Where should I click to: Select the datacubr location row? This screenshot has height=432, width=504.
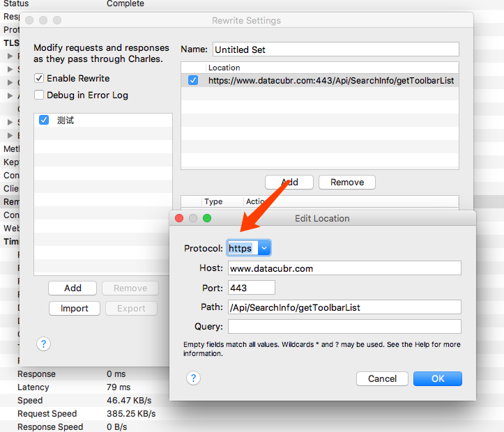320,80
